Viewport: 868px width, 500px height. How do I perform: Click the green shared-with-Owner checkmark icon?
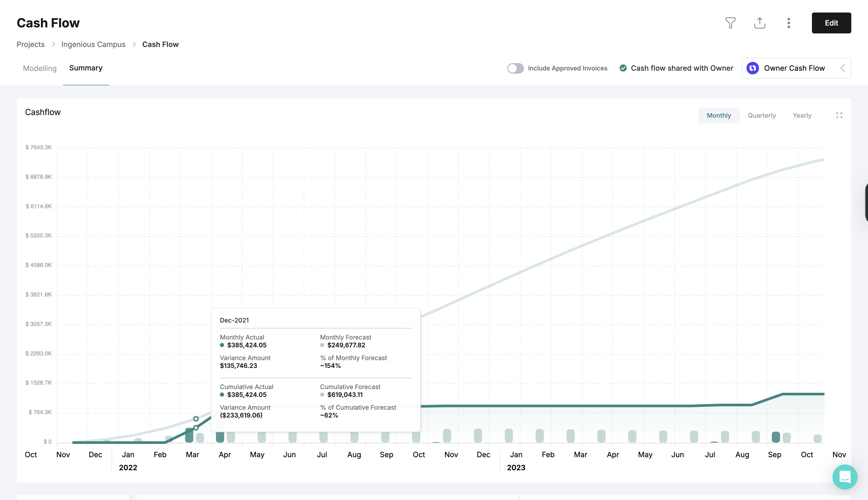(623, 68)
